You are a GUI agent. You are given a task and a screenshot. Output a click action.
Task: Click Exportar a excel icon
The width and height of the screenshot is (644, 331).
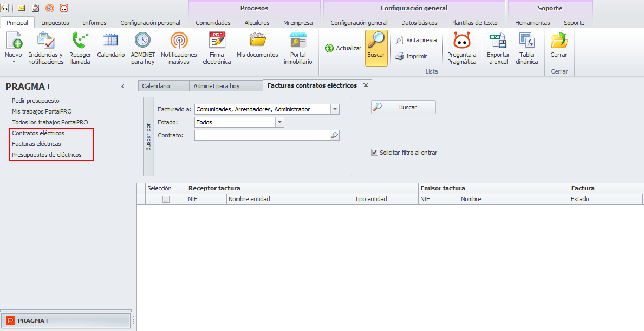coord(498,41)
